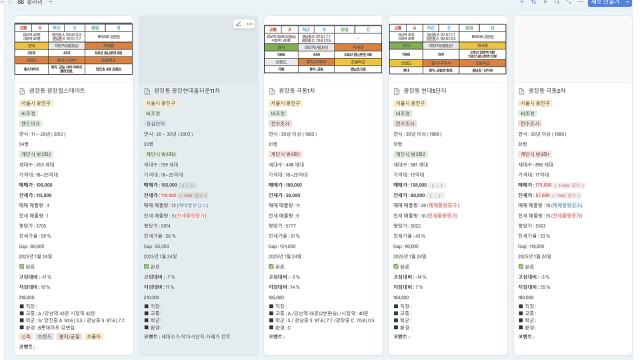Switch to the 갤러리 view tab
Viewport: 640px width, 360px height.
pos(31,2)
